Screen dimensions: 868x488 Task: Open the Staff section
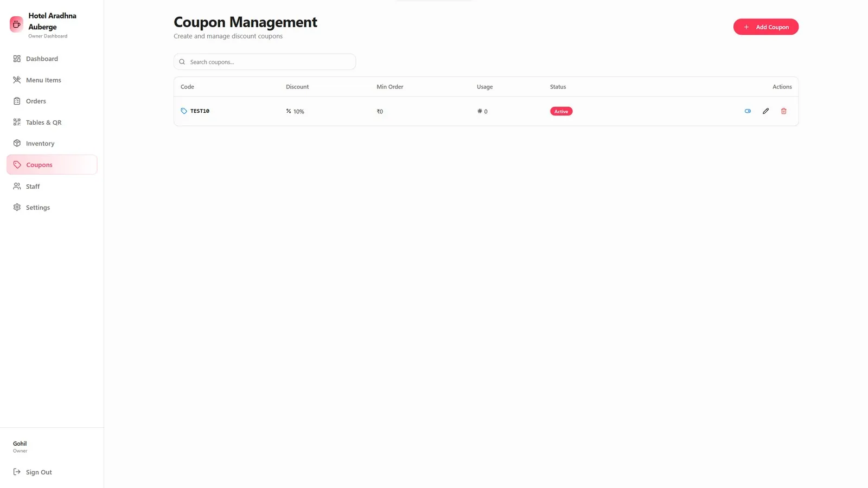tap(52, 186)
